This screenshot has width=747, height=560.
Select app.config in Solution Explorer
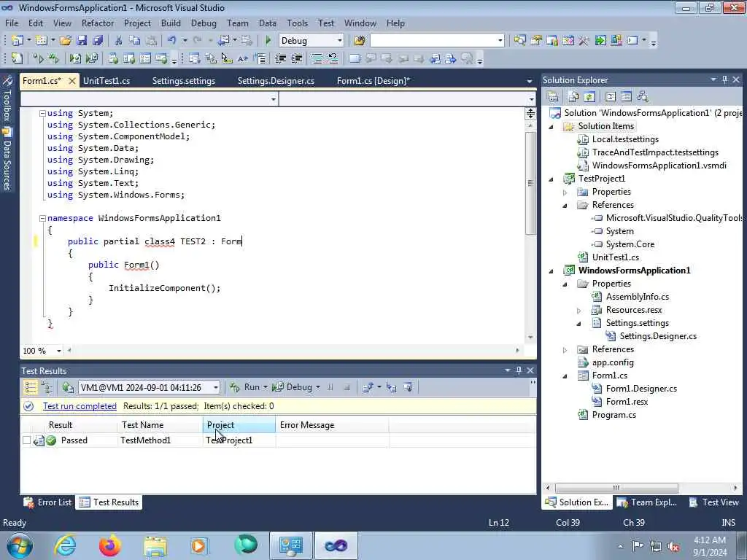click(x=613, y=362)
